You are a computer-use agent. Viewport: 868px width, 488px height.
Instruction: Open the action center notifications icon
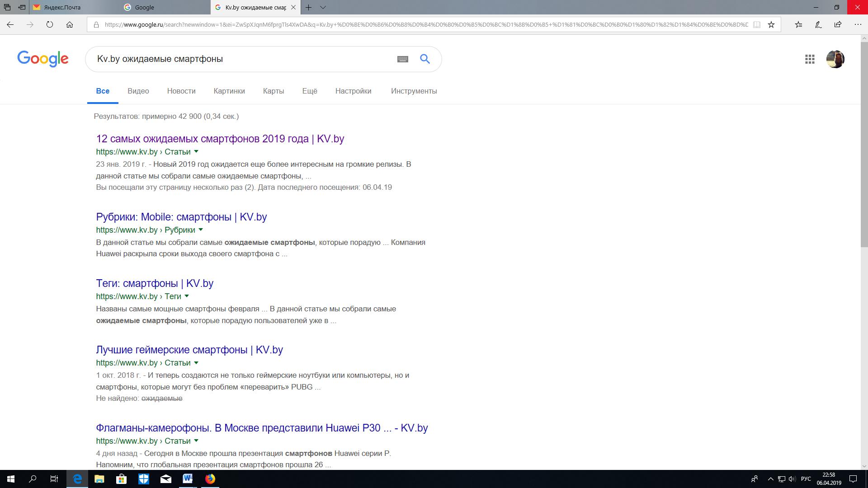(853, 479)
